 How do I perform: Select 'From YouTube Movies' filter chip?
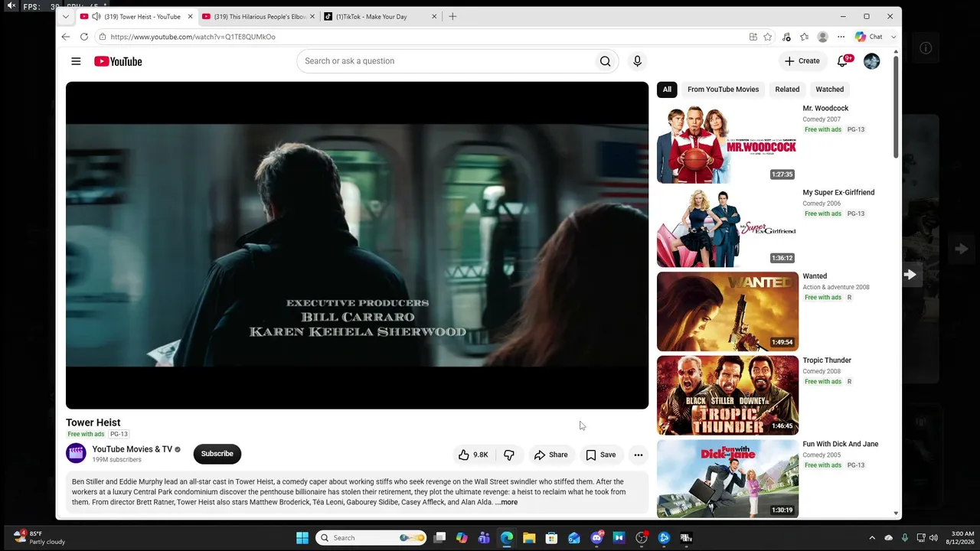[723, 90]
